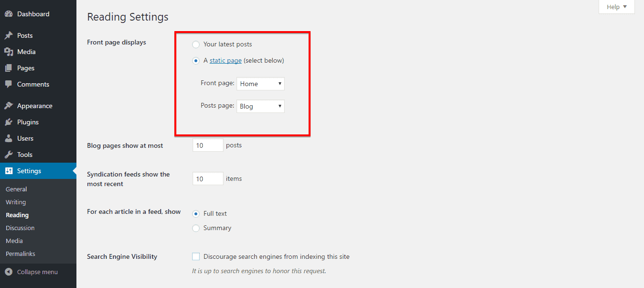Expand the Help panel tab
The image size is (644, 288).
pyautogui.click(x=616, y=7)
